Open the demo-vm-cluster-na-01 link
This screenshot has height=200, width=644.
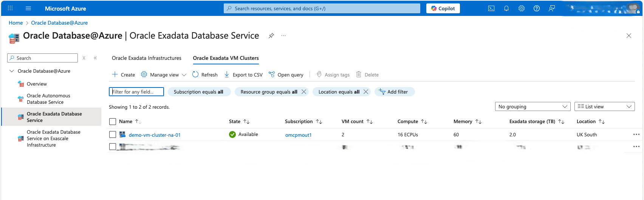(155, 135)
